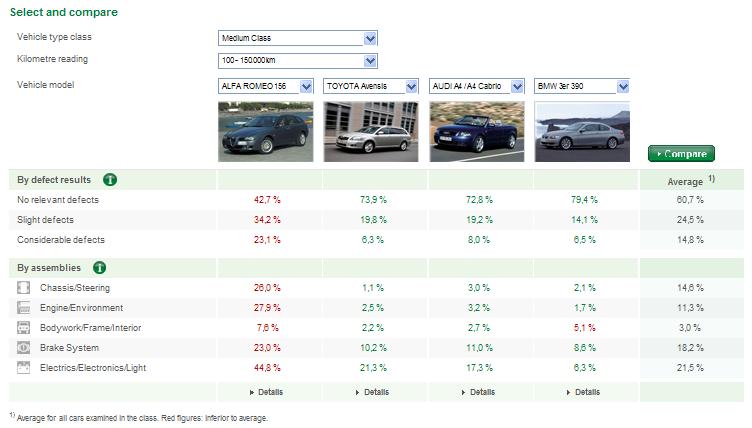
Task: Click BMW value 79,4 %
Action: tap(584, 200)
